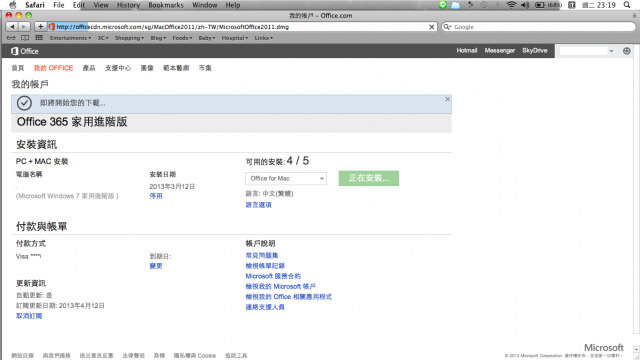Open Hotmail link
This screenshot has width=640, height=360.
467,51
